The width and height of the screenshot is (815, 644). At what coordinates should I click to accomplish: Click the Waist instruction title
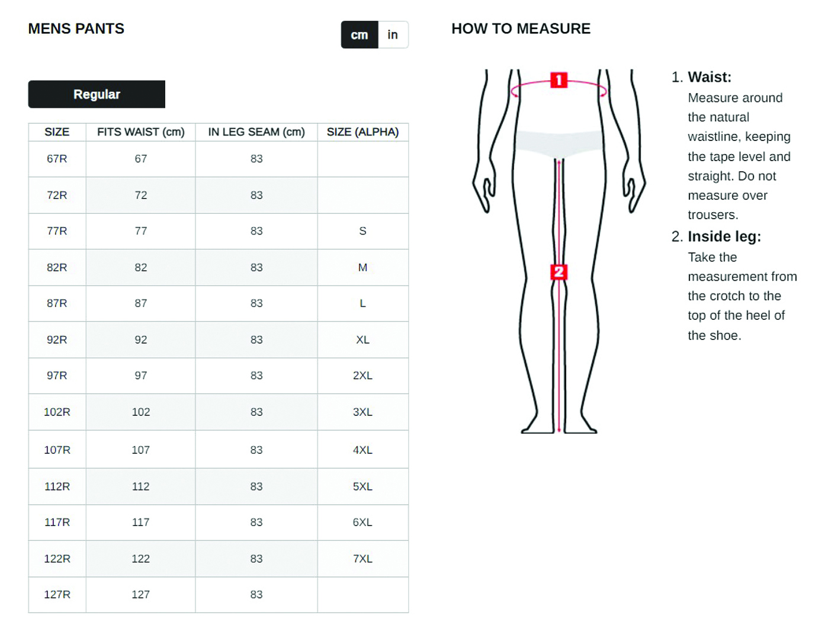click(x=710, y=77)
